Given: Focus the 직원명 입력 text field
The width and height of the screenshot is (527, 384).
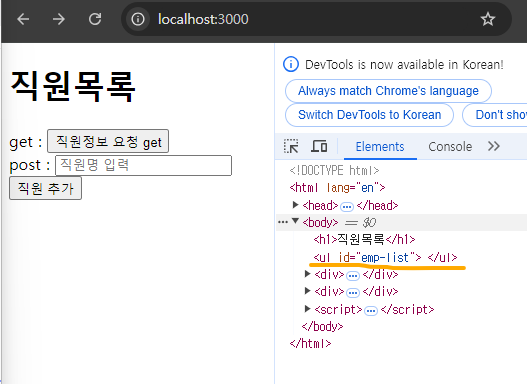Looking at the screenshot, I should coord(144,165).
